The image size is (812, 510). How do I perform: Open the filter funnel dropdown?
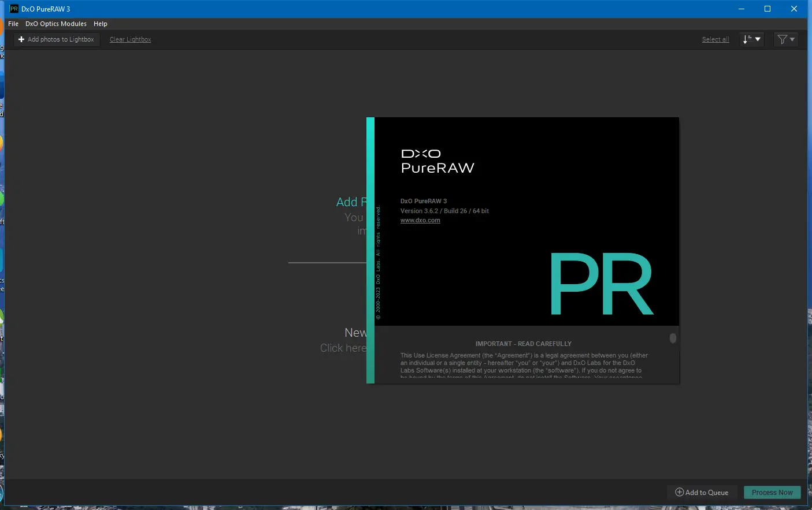coord(786,39)
